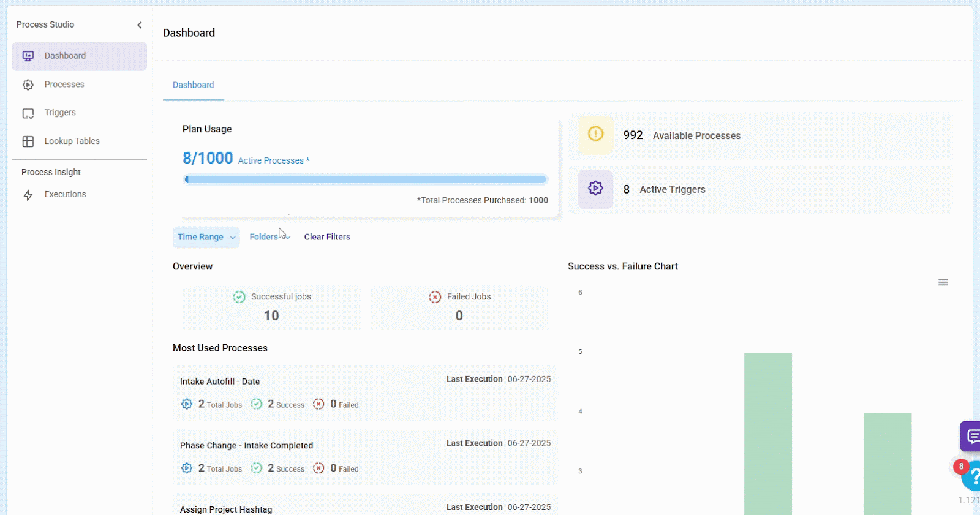The height and width of the screenshot is (515, 980).
Task: Click the Failed Jobs overview card
Action: point(459,307)
